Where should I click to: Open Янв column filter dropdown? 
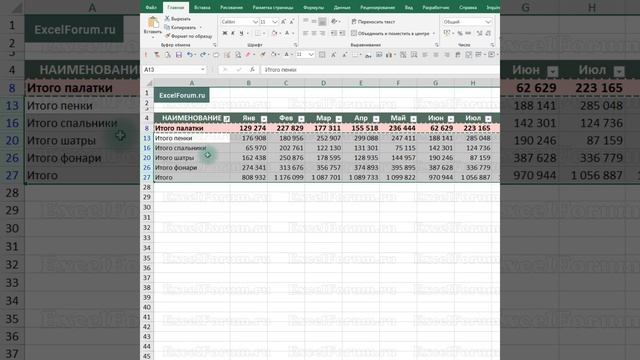[264, 119]
